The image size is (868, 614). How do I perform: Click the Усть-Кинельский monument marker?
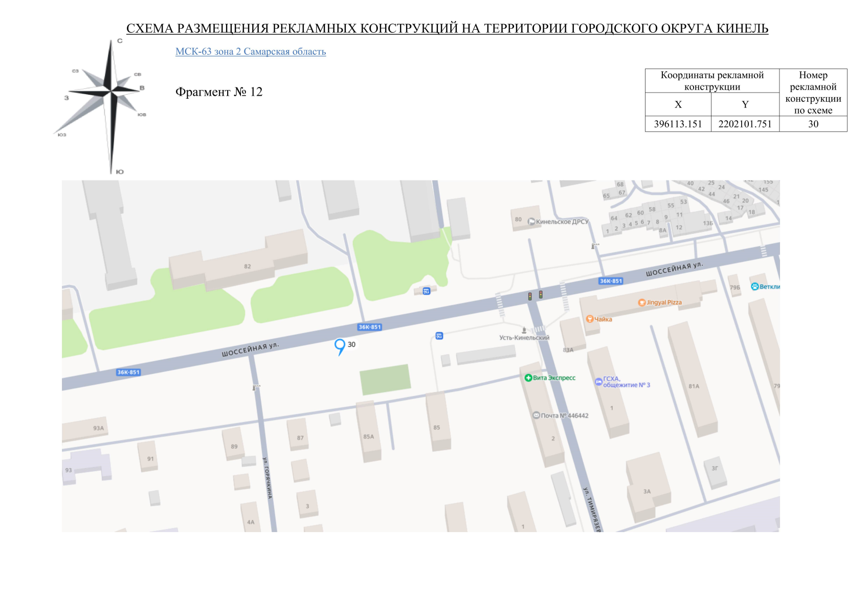(x=524, y=330)
